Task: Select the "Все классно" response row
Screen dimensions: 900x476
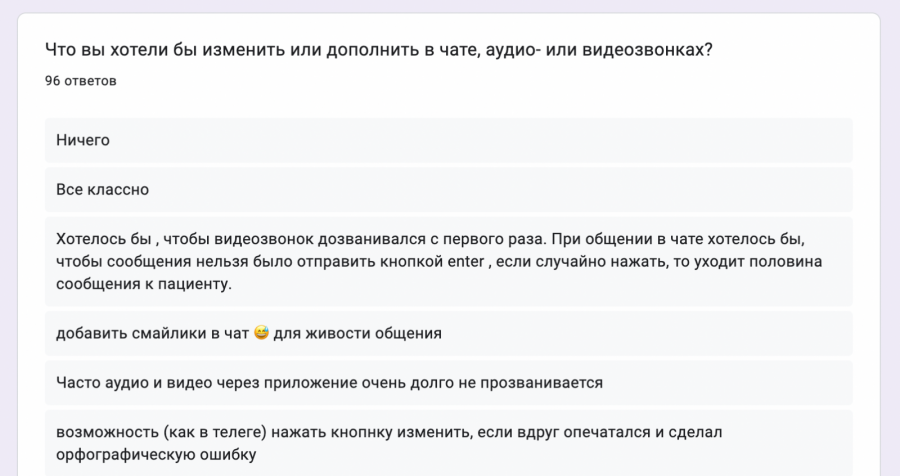Action: [x=449, y=189]
